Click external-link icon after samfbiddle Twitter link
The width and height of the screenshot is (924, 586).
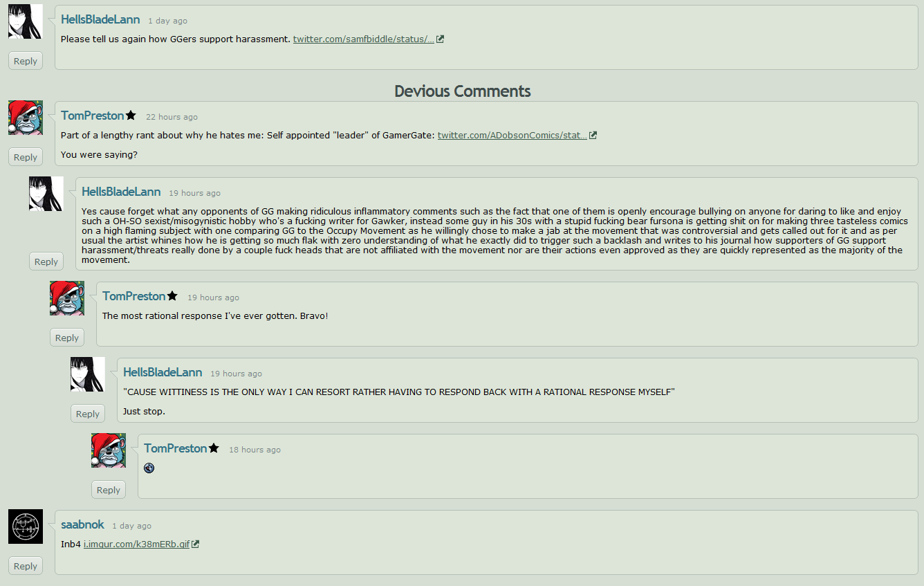[440, 39]
